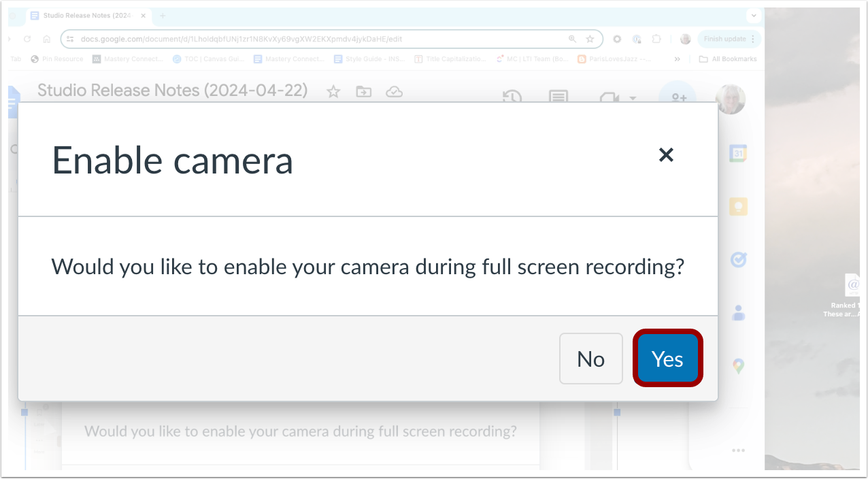Star the Studio Release Notes document

pos(333,91)
